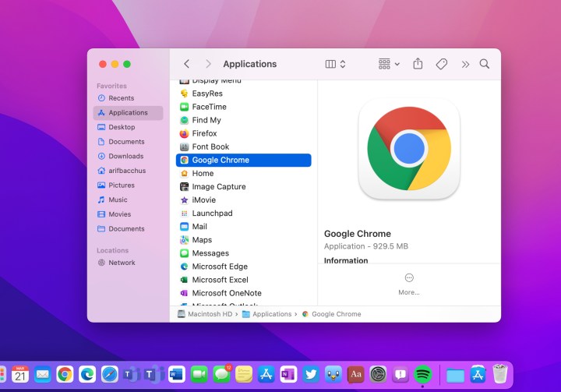Go back in Finder history
561x392 pixels.
(x=186, y=64)
